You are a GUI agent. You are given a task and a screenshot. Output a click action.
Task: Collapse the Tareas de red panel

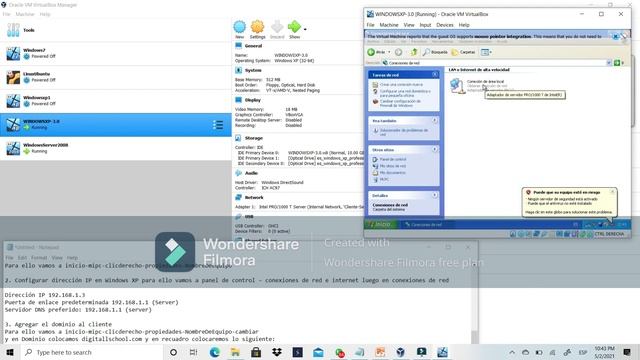[435, 75]
